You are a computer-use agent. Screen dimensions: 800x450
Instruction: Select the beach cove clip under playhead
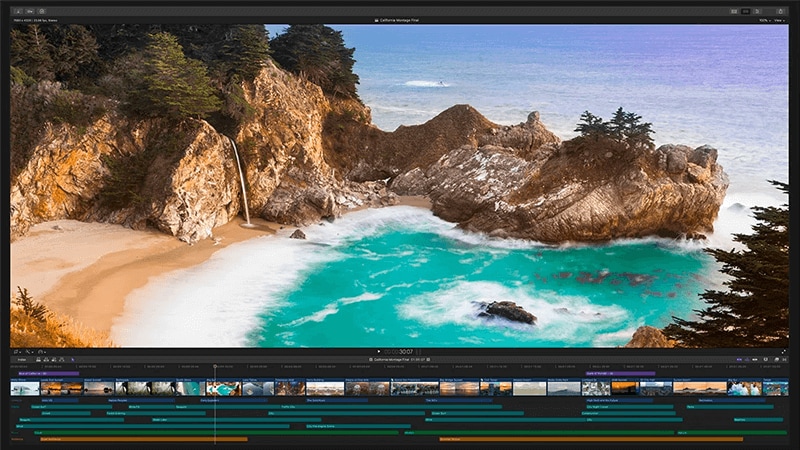[223, 388]
